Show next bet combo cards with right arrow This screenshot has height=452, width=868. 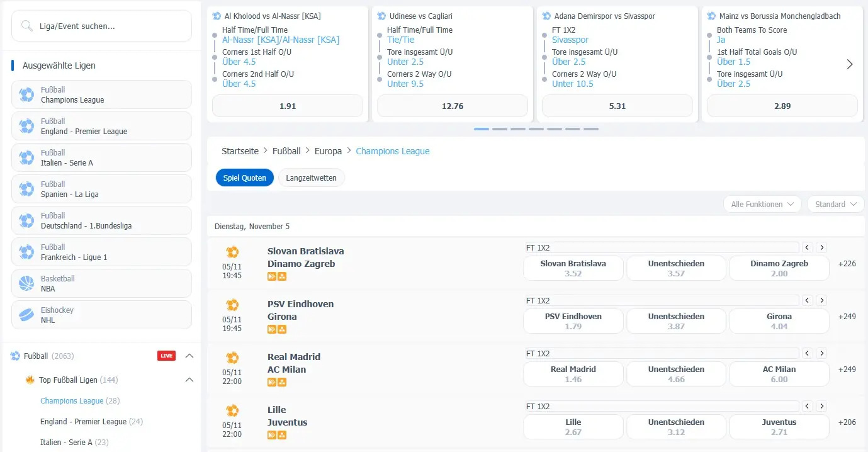pos(850,64)
